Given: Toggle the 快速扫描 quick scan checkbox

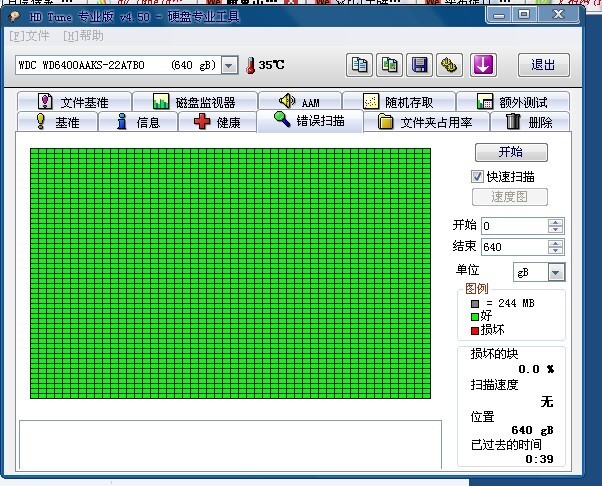Looking at the screenshot, I should pos(478,176).
